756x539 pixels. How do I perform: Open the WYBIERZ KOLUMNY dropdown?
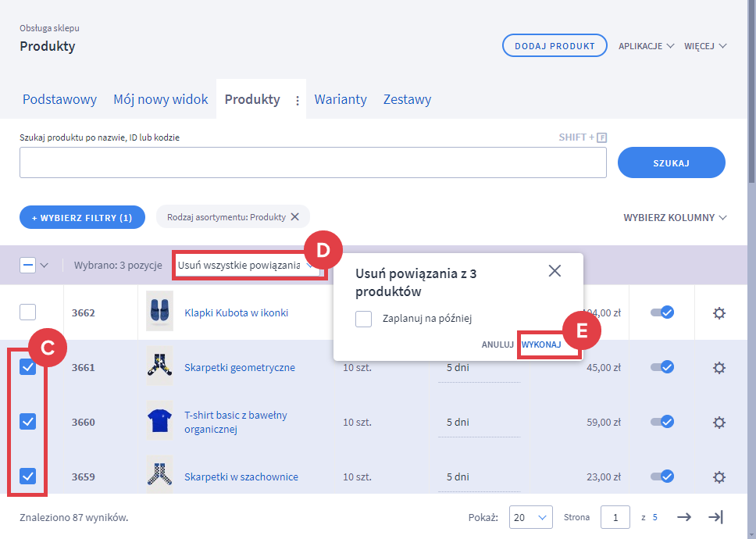[x=675, y=217]
